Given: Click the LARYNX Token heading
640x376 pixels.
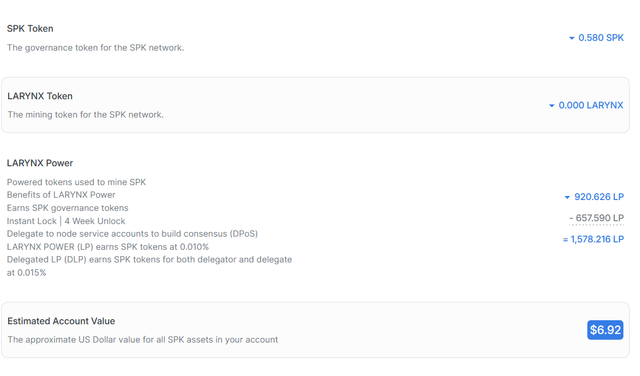Looking at the screenshot, I should (x=40, y=96).
